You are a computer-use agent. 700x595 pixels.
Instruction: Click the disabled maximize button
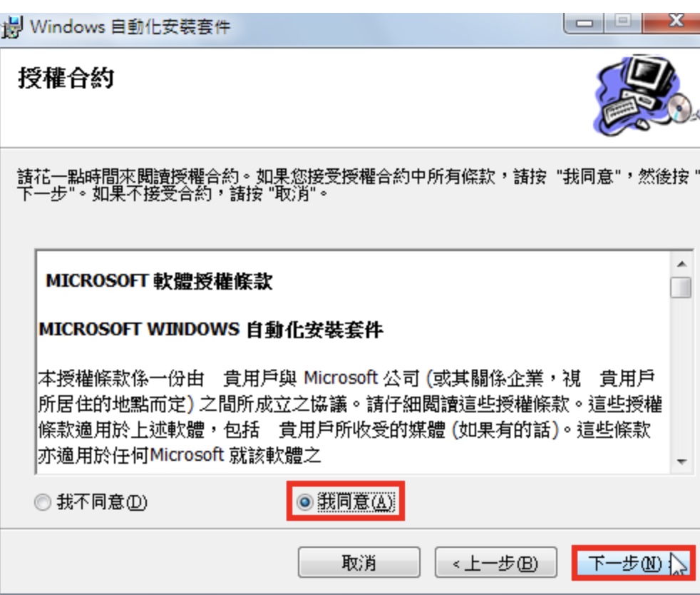click(x=623, y=22)
